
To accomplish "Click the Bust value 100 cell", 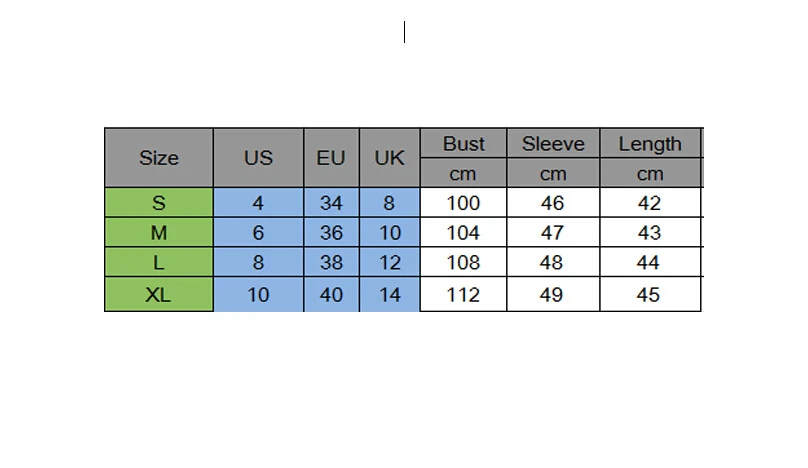I will 463,203.
